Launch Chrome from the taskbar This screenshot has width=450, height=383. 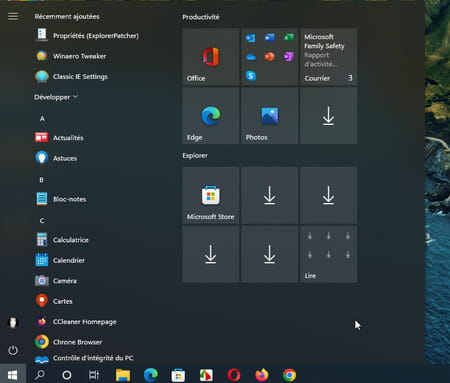[289, 375]
